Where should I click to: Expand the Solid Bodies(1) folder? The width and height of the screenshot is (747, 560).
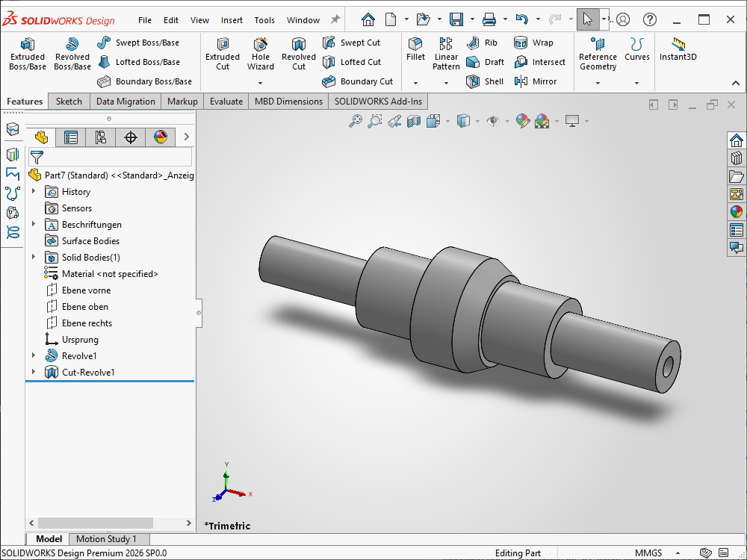pos(33,258)
